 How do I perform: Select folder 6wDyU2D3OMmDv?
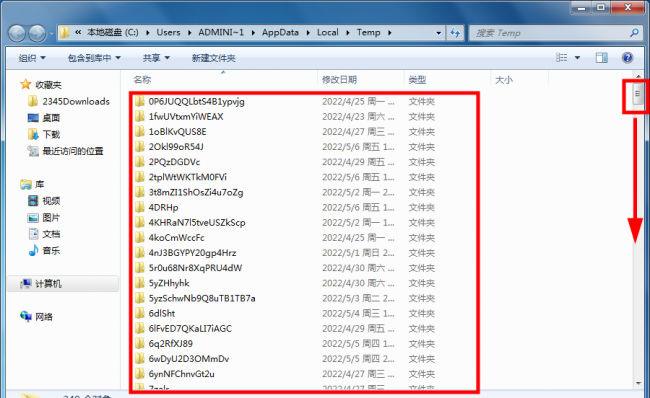(x=189, y=359)
